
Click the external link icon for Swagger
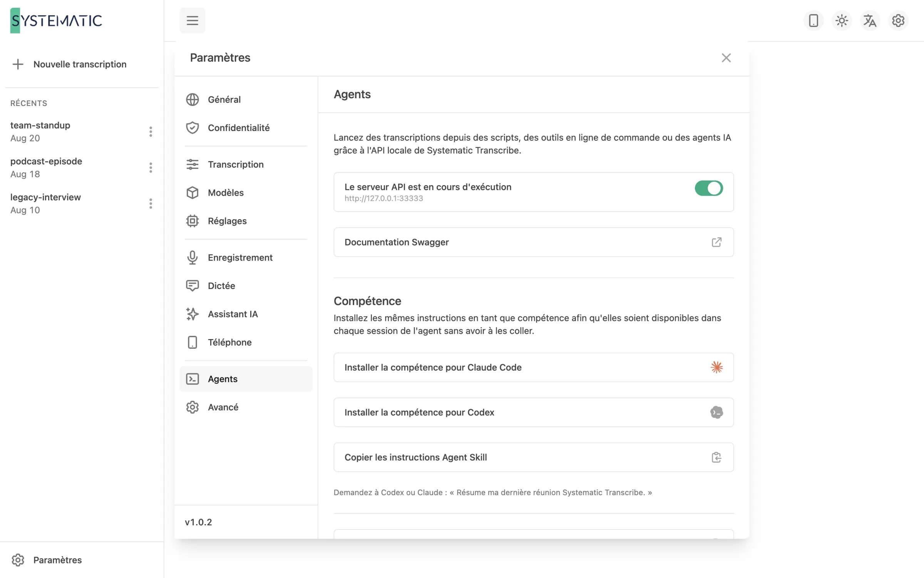pyautogui.click(x=716, y=242)
